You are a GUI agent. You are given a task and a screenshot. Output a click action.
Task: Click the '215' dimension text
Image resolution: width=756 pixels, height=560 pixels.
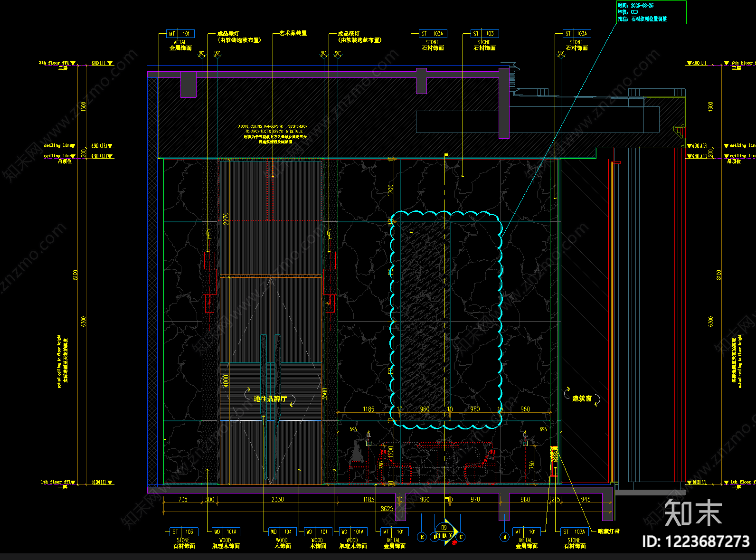tap(556, 500)
